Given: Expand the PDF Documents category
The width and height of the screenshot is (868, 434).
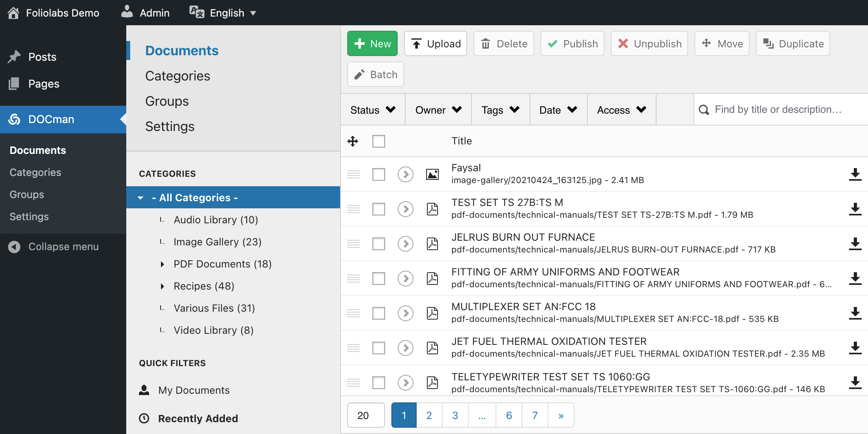Looking at the screenshot, I should 162,264.
